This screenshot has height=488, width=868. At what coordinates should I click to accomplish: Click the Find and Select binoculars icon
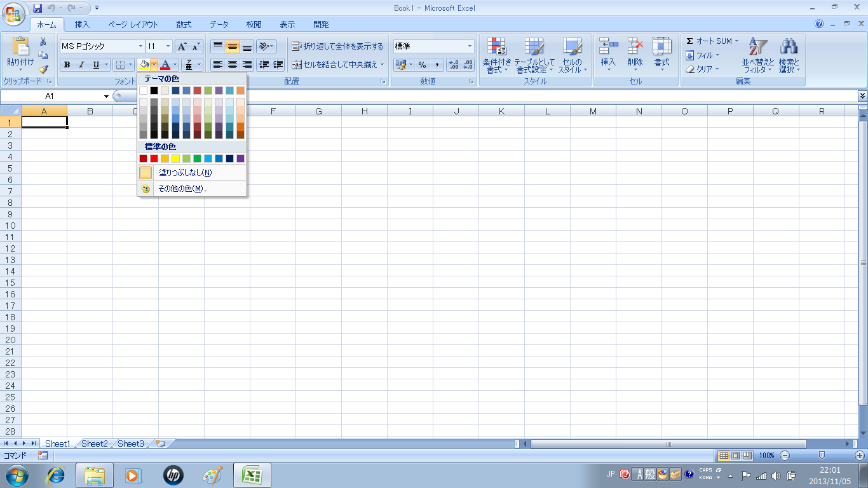(789, 55)
